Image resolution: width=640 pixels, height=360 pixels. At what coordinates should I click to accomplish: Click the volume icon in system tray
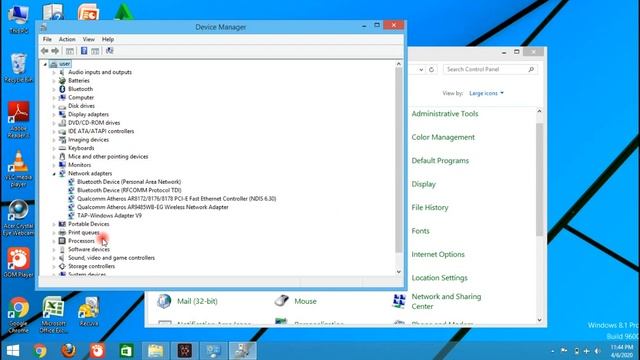(597, 351)
